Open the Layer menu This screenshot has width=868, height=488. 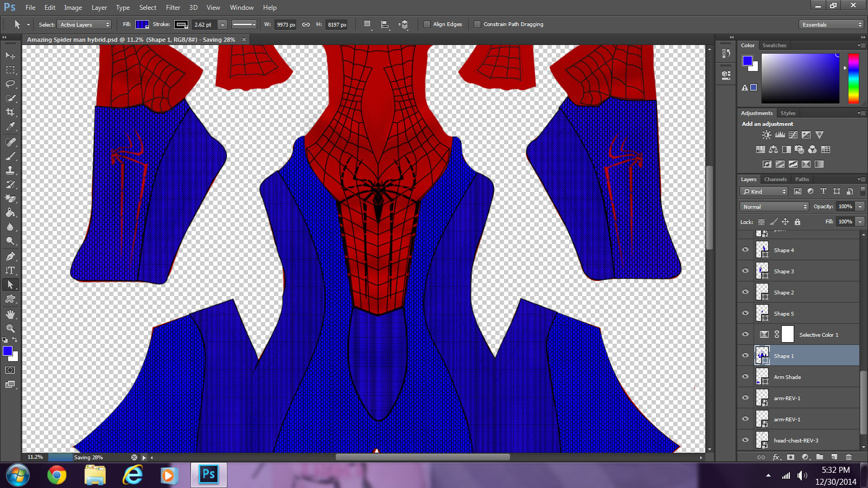pyautogui.click(x=99, y=8)
